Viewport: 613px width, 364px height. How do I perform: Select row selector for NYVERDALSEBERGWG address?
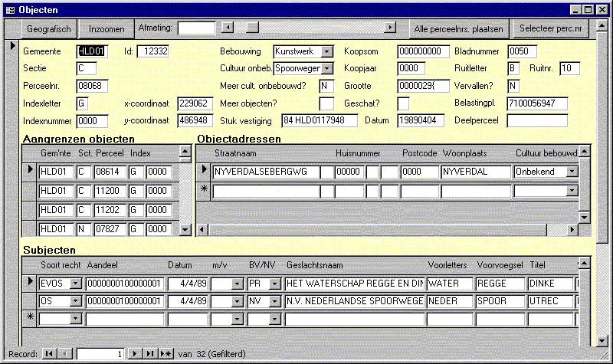point(204,170)
